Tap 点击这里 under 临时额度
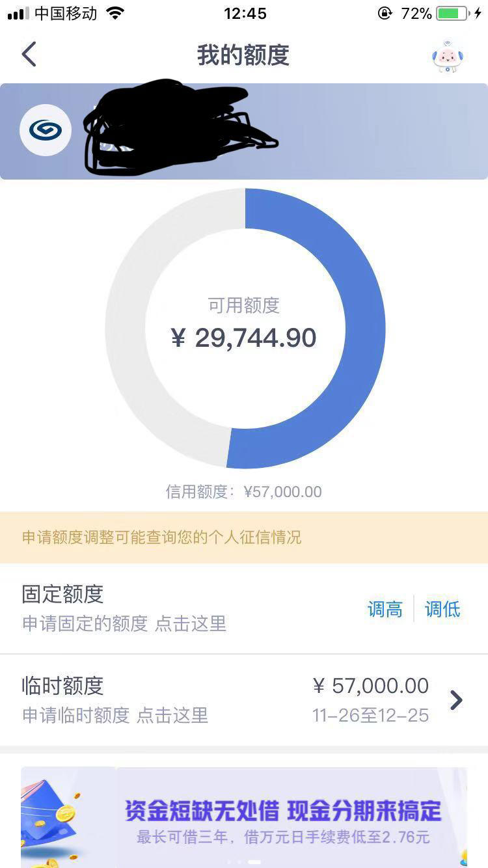 [172, 716]
